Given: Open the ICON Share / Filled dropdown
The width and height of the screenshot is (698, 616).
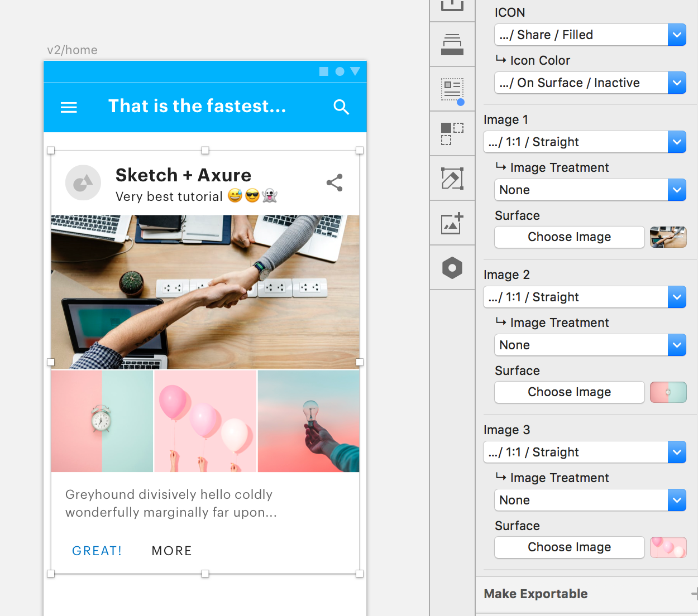Looking at the screenshot, I should point(590,35).
